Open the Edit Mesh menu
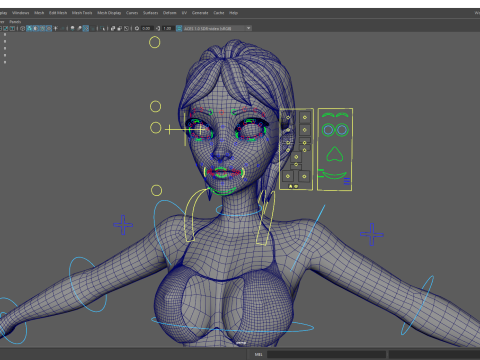Image resolution: width=480 pixels, height=360 pixels. click(58, 13)
